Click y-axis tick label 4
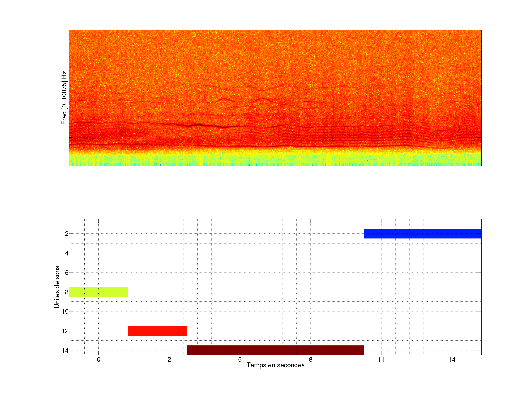 [x=67, y=253]
